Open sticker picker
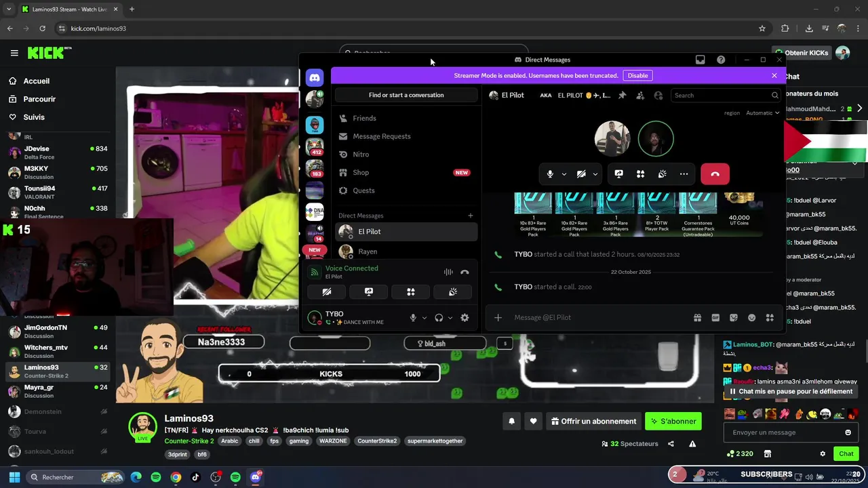Image resolution: width=868 pixels, height=488 pixels. tap(734, 318)
